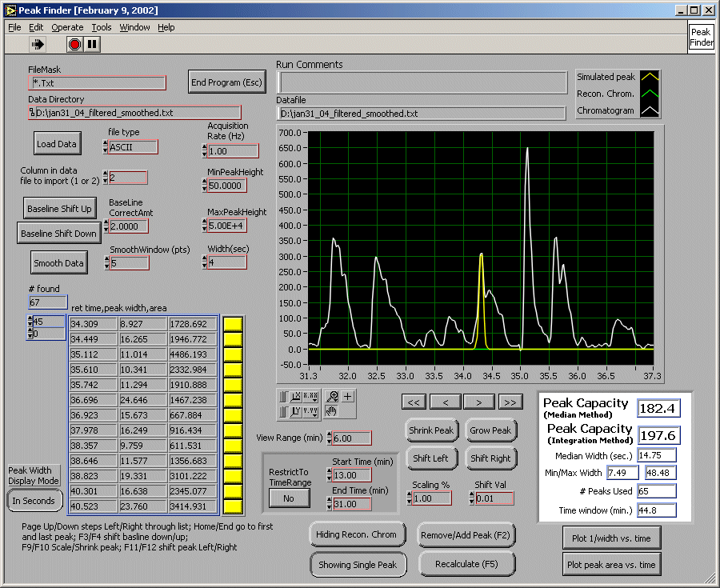Click the Chromatogram legend plot icon
This screenshot has width=720, height=588.
click(x=650, y=110)
